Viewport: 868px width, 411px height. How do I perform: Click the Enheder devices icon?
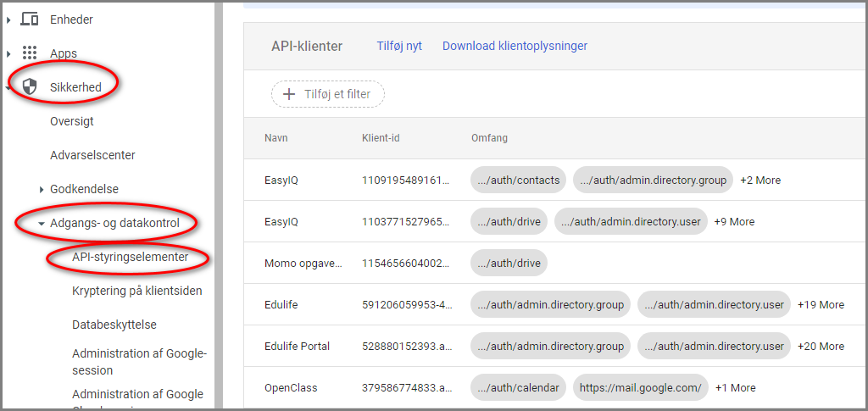coord(30,19)
